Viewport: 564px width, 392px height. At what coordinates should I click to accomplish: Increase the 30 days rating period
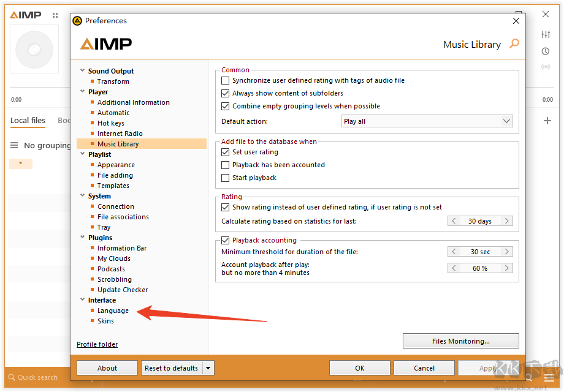coord(507,221)
